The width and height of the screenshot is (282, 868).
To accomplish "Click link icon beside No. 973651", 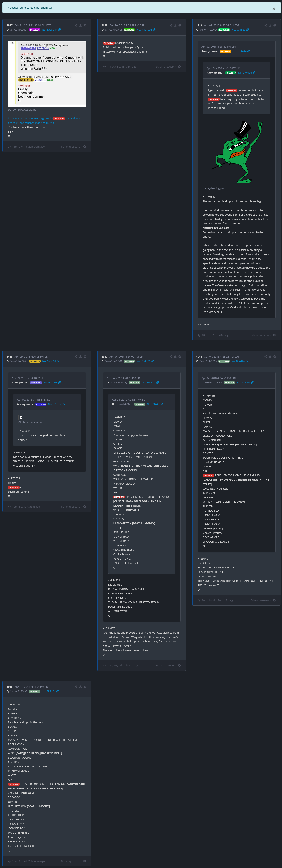I will pos(58,361).
